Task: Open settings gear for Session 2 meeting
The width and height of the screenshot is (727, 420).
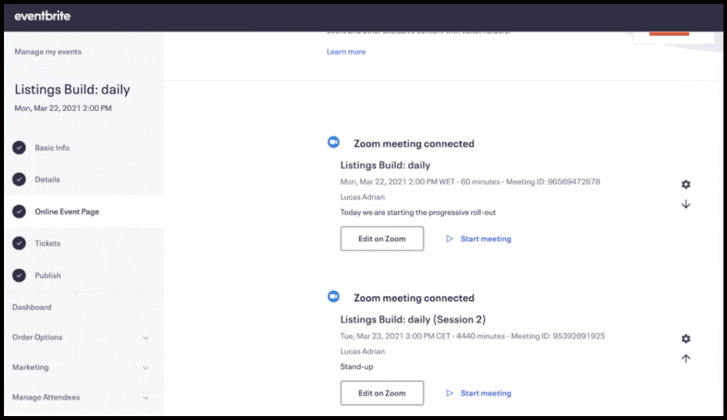Action: (x=685, y=340)
